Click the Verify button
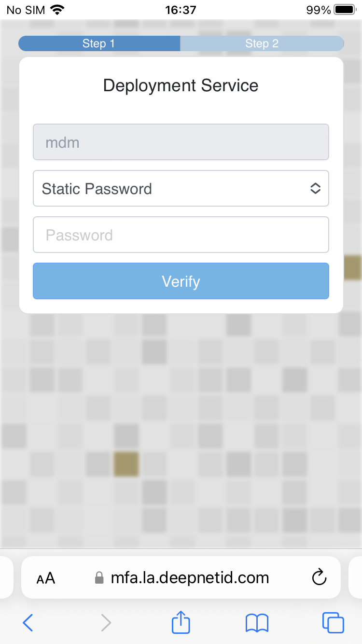The width and height of the screenshot is (362, 644). click(181, 281)
